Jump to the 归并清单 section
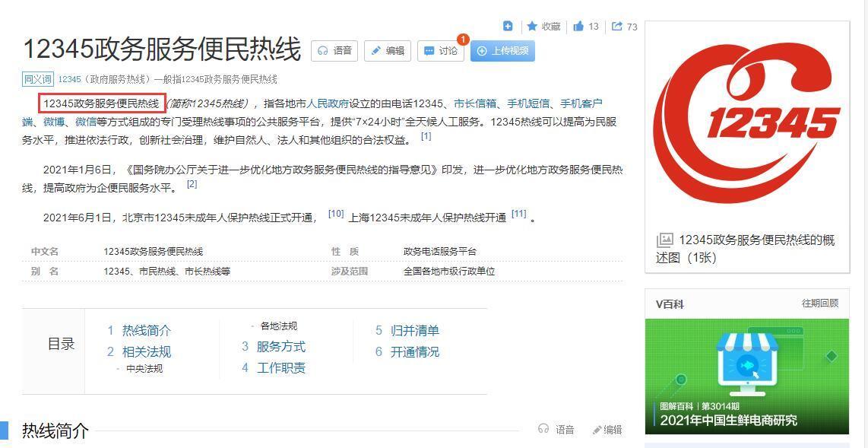868x448 pixels. (x=417, y=331)
